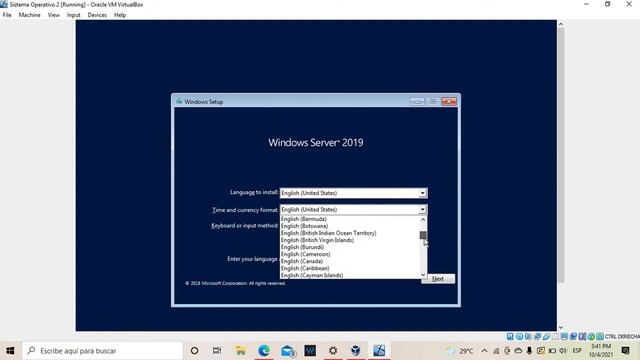Launch Microsoft Edge from the taskbar
The width and height of the screenshot is (640, 360).
click(264, 351)
